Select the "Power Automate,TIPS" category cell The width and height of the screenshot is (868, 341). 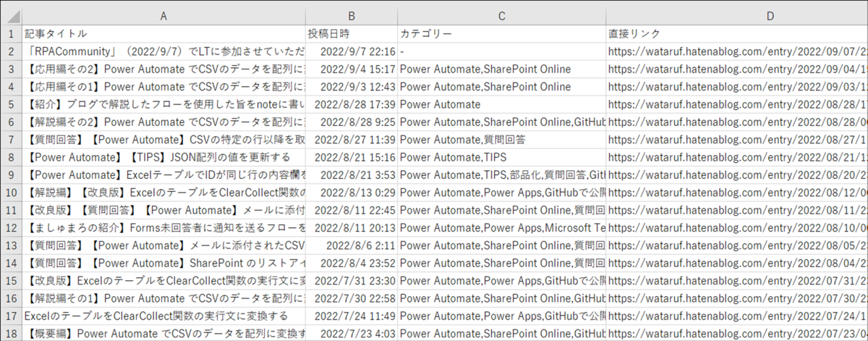click(x=501, y=157)
